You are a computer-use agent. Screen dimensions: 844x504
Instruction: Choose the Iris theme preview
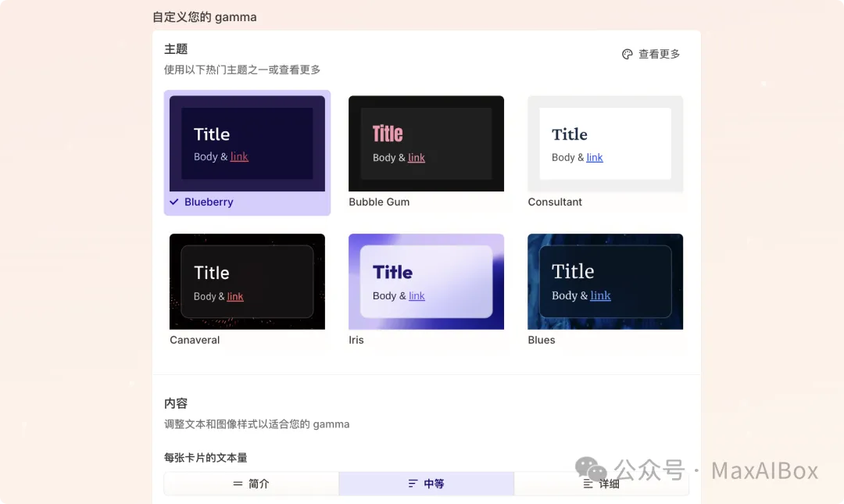coord(427,281)
